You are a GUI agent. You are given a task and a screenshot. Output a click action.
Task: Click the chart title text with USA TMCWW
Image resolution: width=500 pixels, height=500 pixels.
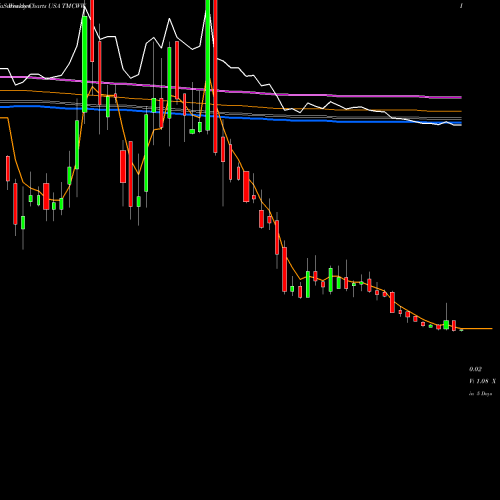(x=43, y=6)
